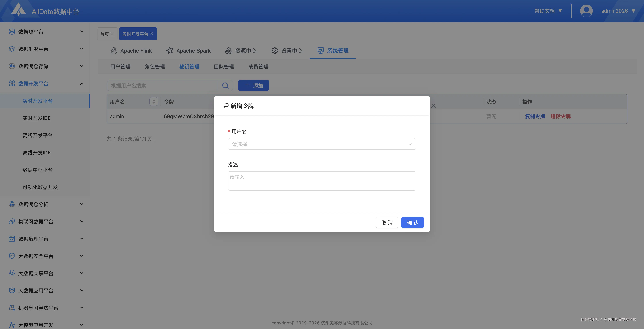Expand the 数据治理平台 menu chevron

[x=82, y=239]
